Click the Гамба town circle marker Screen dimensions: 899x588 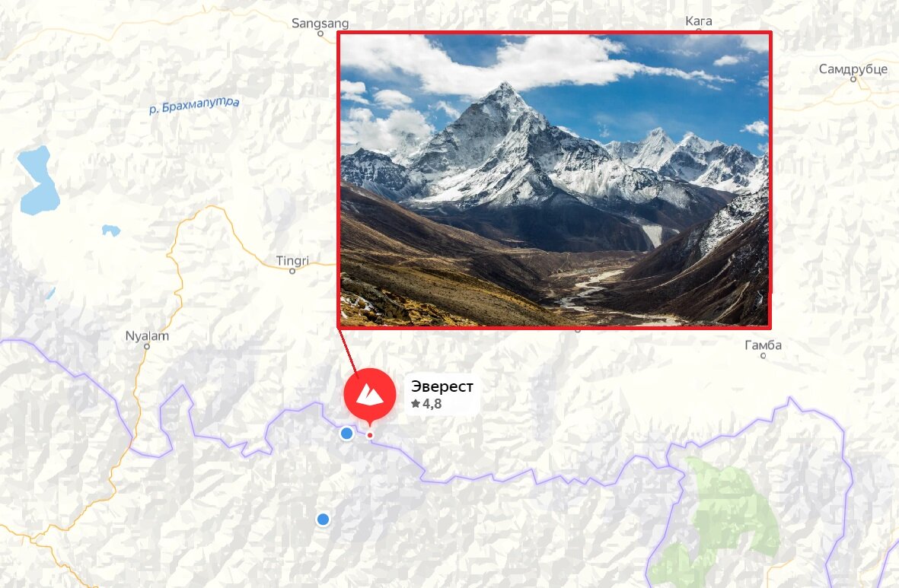point(763,356)
